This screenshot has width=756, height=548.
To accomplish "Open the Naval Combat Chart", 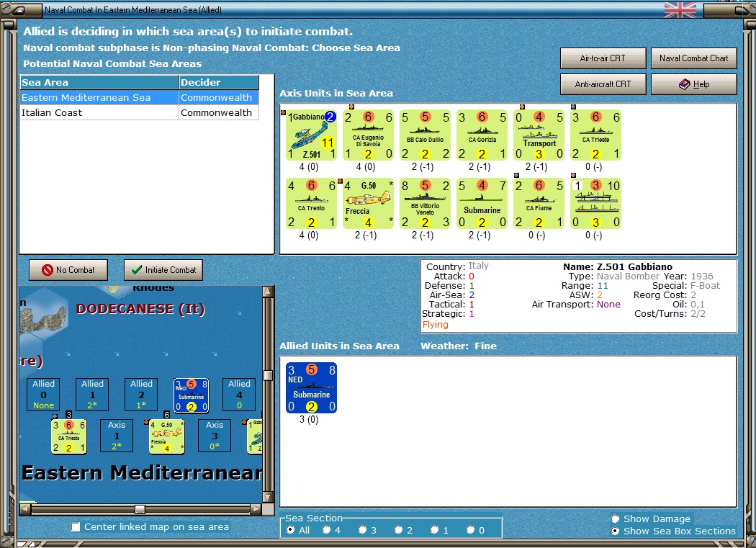I will 694,58.
